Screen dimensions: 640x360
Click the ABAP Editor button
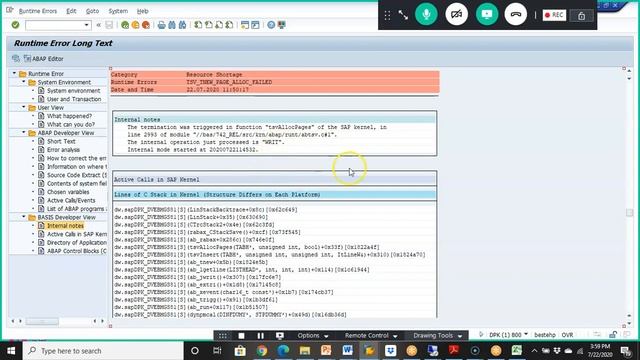44,59
